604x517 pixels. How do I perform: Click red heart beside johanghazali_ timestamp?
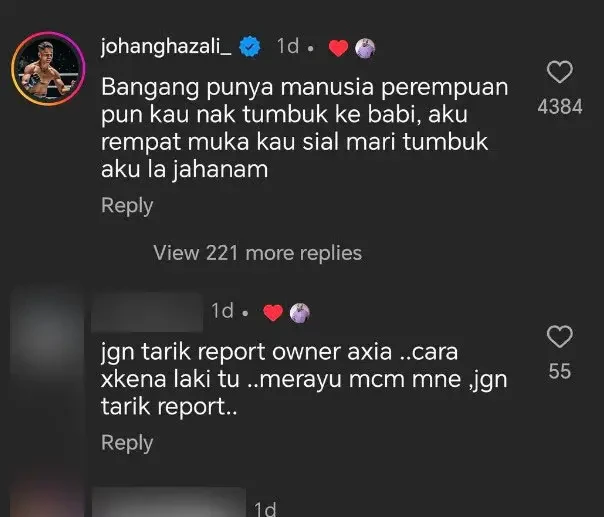(338, 48)
